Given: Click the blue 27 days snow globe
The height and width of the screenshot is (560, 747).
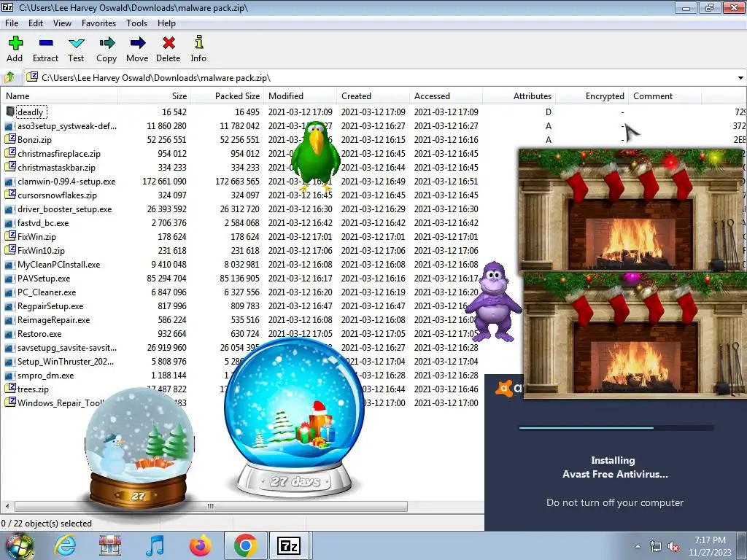Looking at the screenshot, I should coord(295,416).
